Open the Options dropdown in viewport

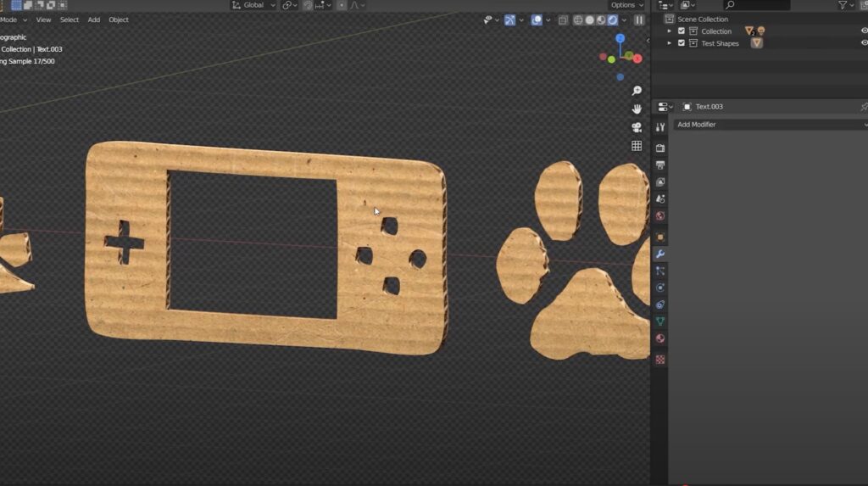[627, 5]
